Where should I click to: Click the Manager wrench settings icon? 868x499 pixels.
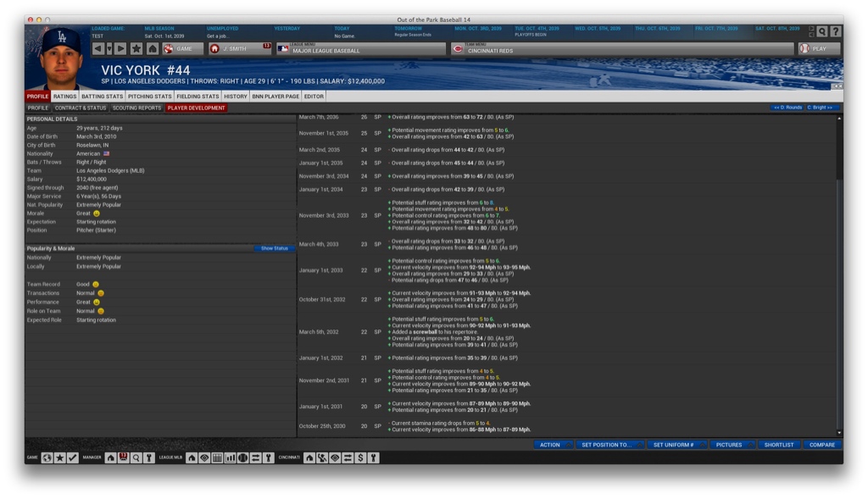pos(148,458)
